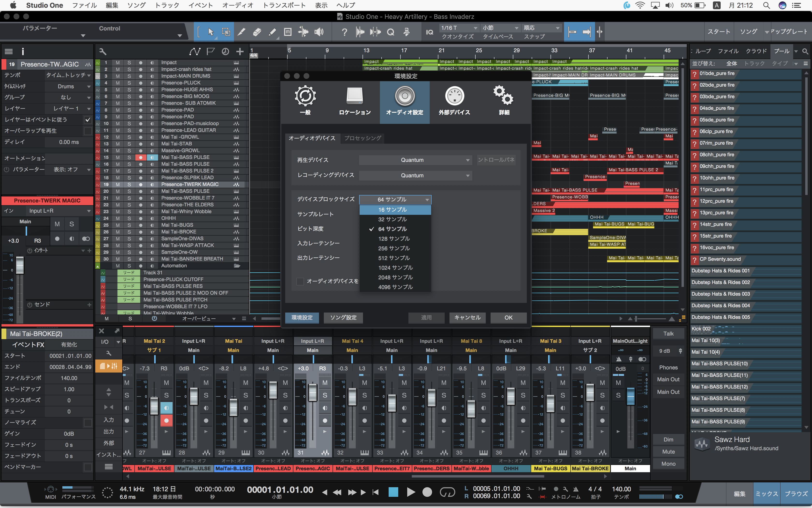The image size is (812, 508).
Task: Toggle Autoscroll arrow icon in toolbar
Action: (587, 32)
